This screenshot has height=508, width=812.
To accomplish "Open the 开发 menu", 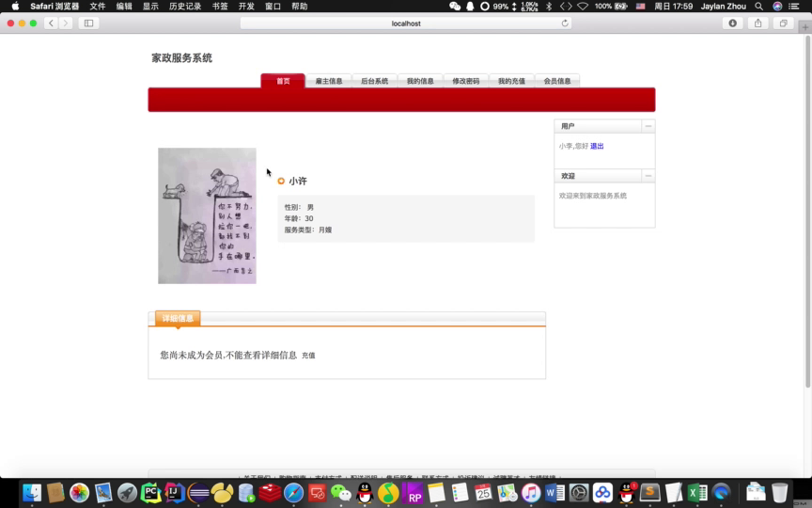I will coord(246,7).
